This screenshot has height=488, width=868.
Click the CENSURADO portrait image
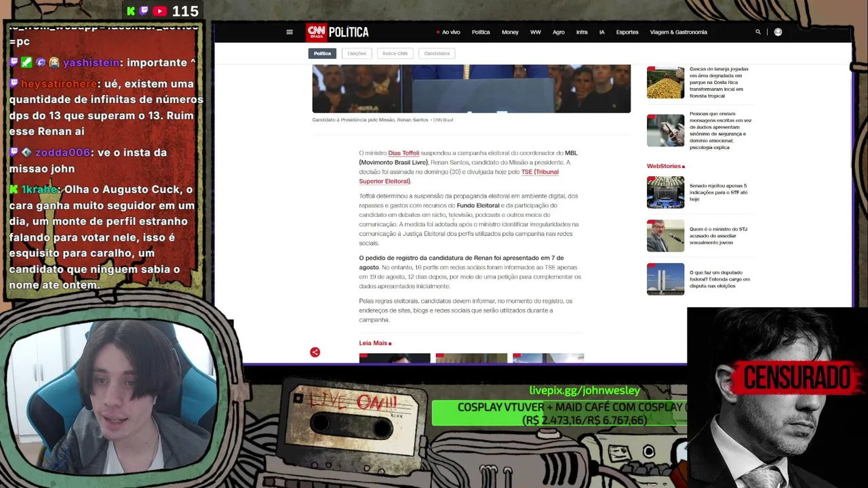pyautogui.click(x=777, y=398)
